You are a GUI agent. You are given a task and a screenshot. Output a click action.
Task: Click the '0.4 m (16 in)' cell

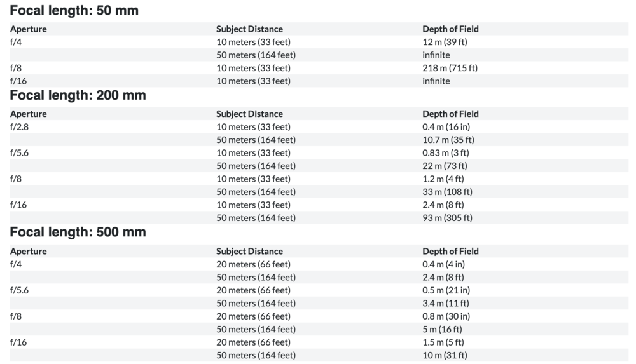[446, 127]
